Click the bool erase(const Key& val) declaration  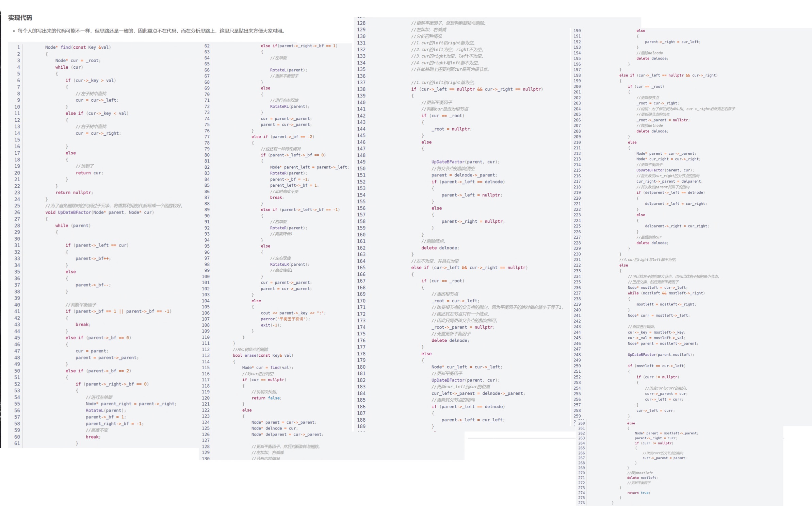pos(263,355)
